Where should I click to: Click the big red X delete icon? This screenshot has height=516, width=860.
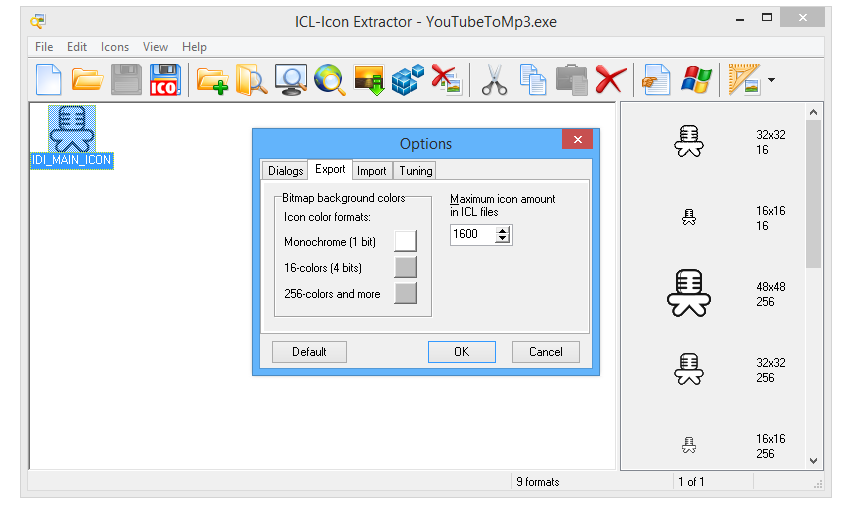pos(610,80)
